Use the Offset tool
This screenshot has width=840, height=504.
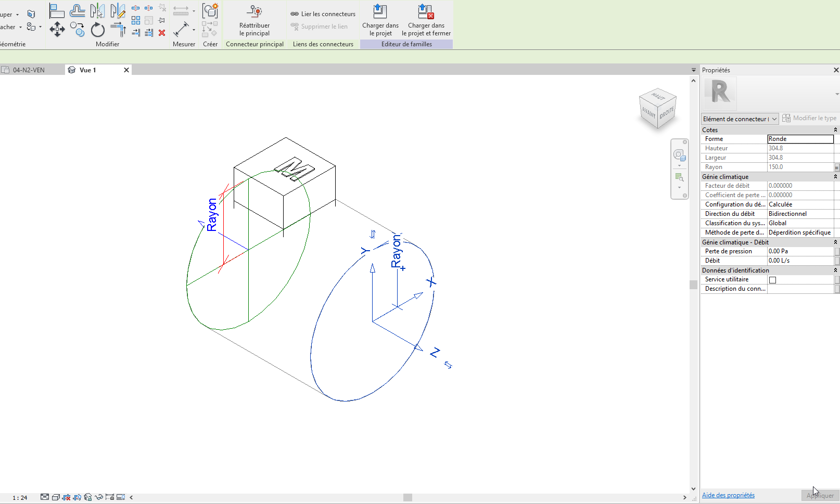[x=77, y=11]
